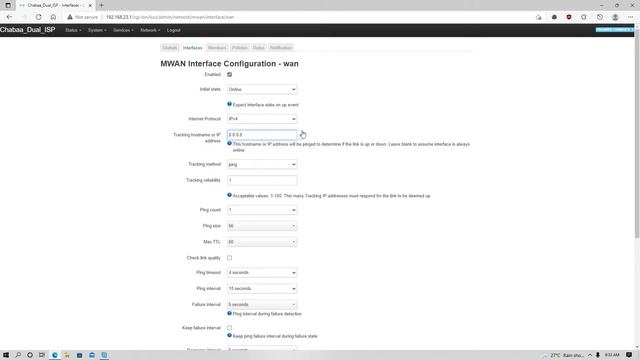Viewport: 640px width, 360px height.
Task: Open the Failure interval dropdown
Action: click(x=262, y=304)
